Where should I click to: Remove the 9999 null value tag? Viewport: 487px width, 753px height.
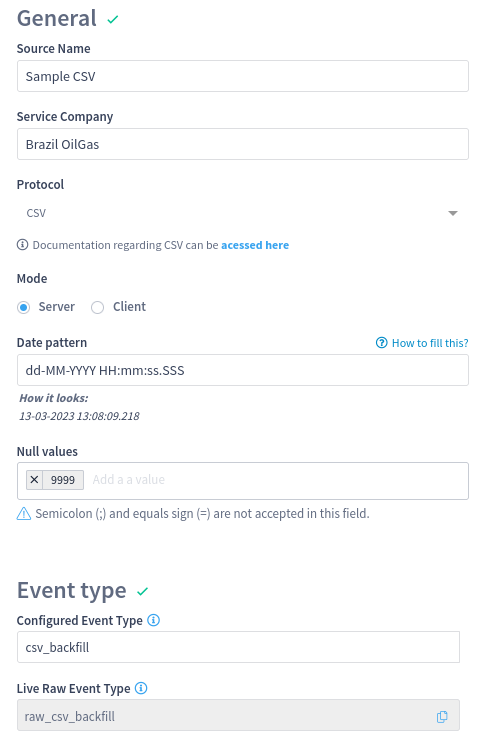click(35, 480)
